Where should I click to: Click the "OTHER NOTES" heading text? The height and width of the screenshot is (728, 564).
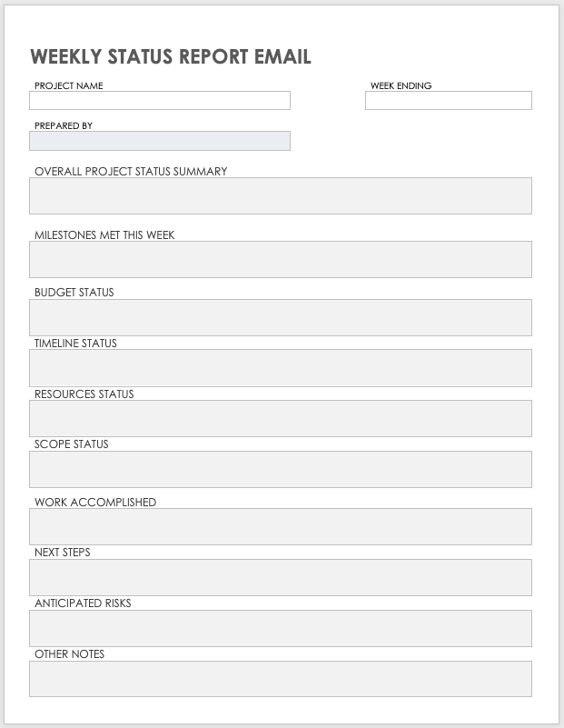coord(70,653)
